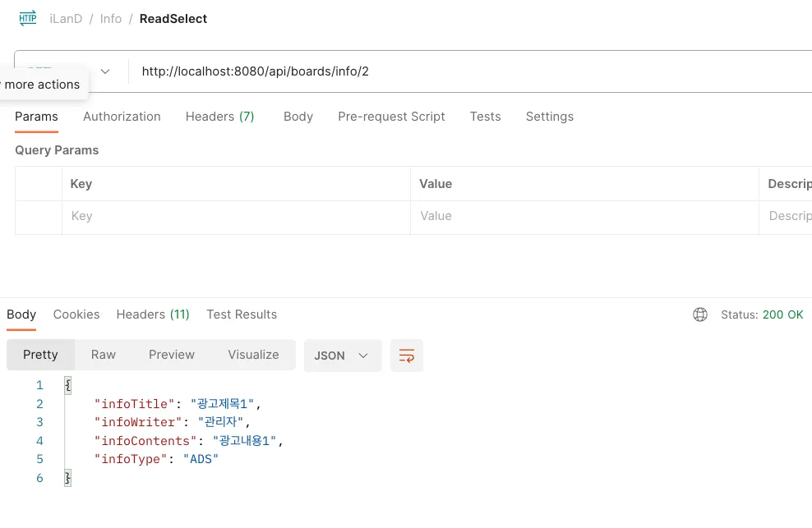Switch to the Authorization tab
The image size is (812, 528).
[122, 117]
